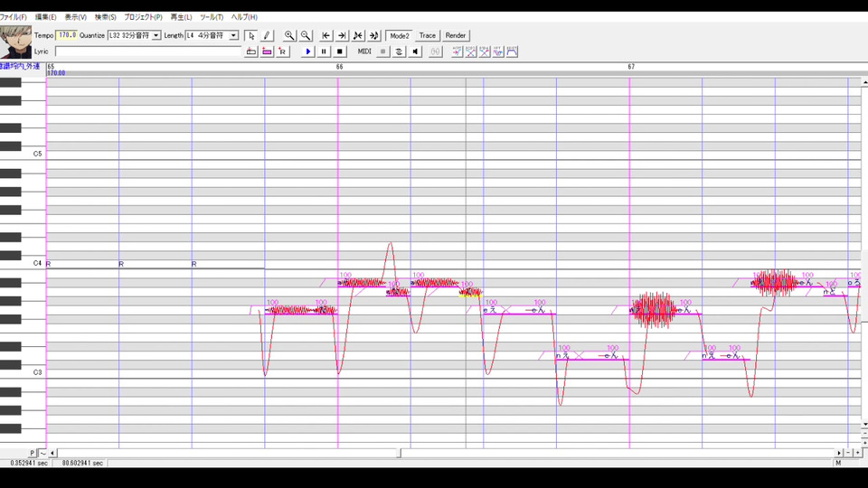Click the third envelope crossfade icon
The image size is (868, 488).
(485, 52)
